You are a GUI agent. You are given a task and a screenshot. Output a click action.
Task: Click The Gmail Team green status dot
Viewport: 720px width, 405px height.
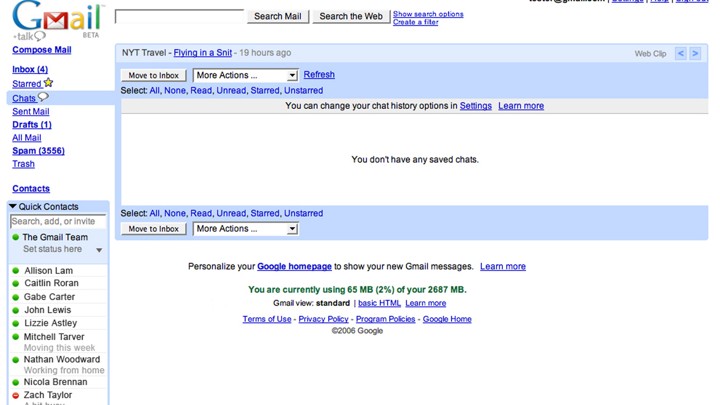click(16, 237)
